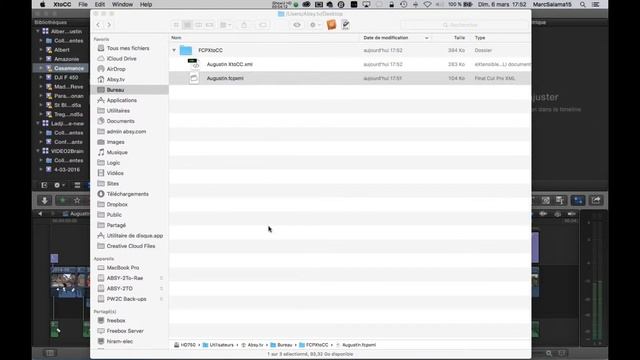640x360 pixels.
Task: Sort by the Nom column header
Action: [176, 38]
